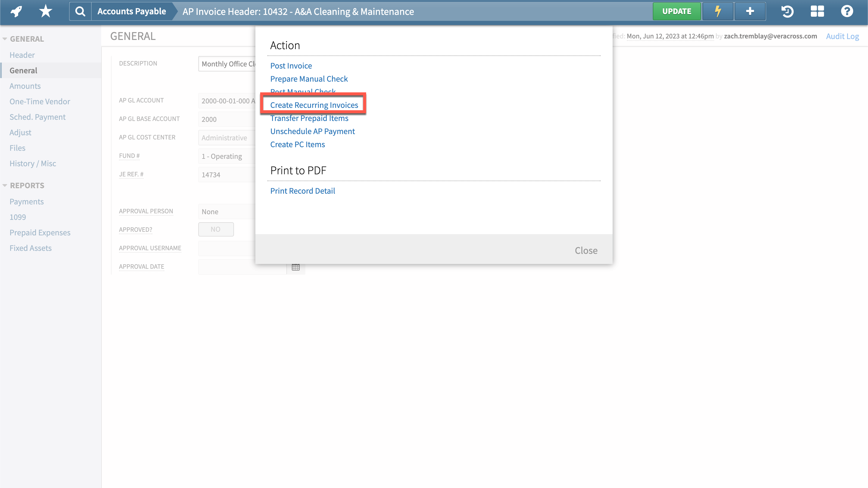Open recent history with the clock icon

pyautogui.click(x=787, y=11)
